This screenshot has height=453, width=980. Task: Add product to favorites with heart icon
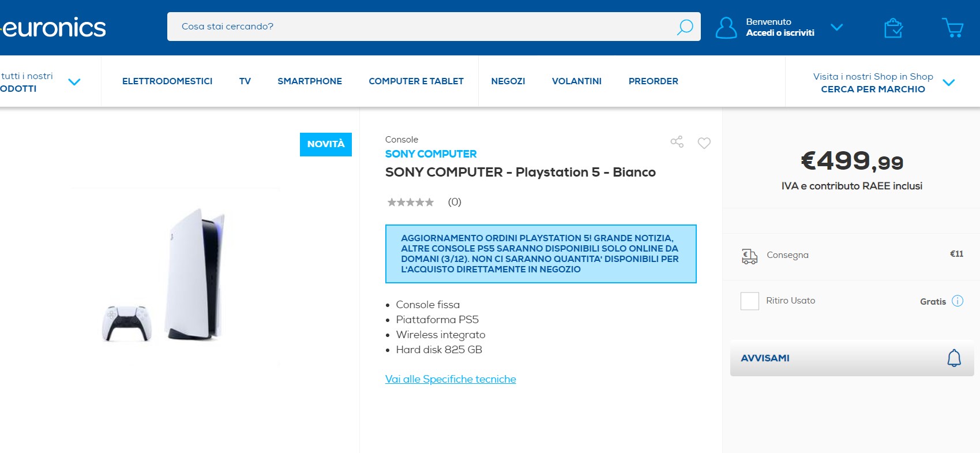(x=704, y=143)
